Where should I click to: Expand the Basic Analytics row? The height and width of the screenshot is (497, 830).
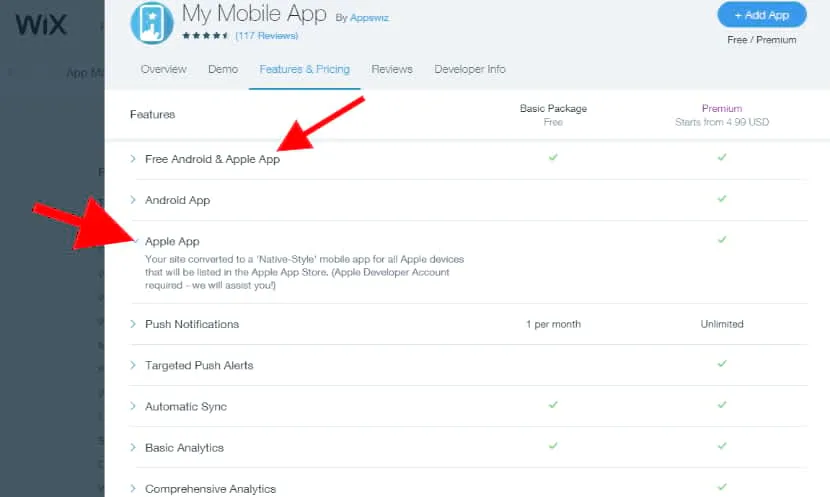[x=133, y=448]
